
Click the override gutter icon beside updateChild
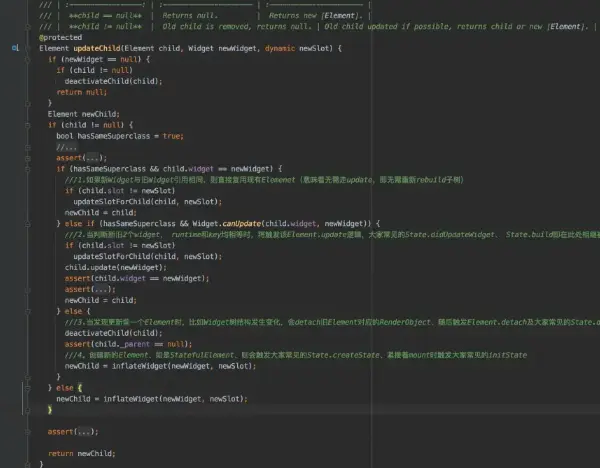[x=15, y=48]
